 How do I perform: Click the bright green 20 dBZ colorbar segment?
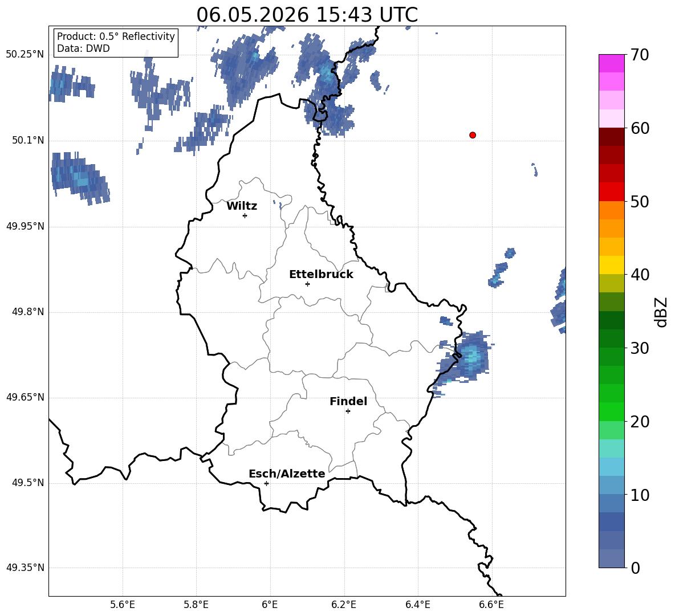click(611, 411)
